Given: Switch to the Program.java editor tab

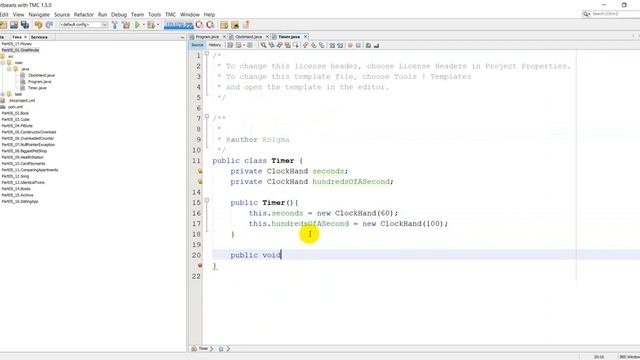Looking at the screenshot, I should [x=207, y=37].
